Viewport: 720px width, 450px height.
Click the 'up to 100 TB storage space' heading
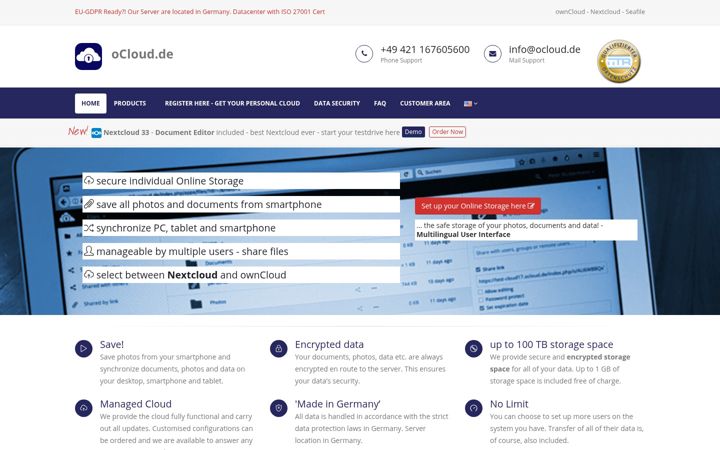pos(551,344)
